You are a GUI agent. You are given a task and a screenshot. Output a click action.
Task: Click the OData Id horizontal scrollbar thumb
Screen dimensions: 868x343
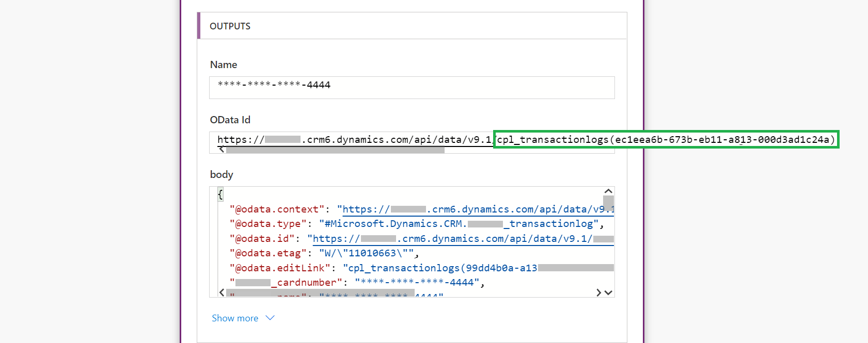(335, 150)
